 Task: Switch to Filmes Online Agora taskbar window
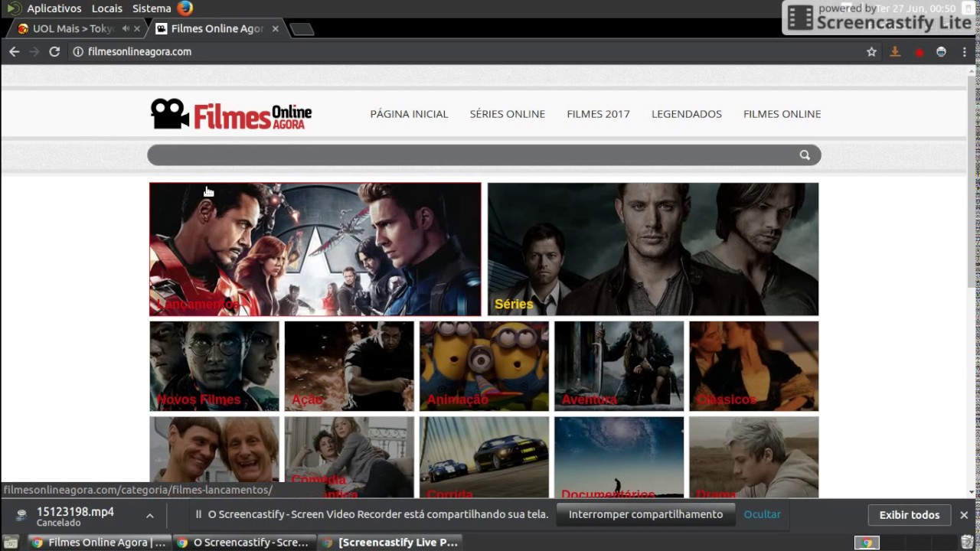pyautogui.click(x=100, y=543)
